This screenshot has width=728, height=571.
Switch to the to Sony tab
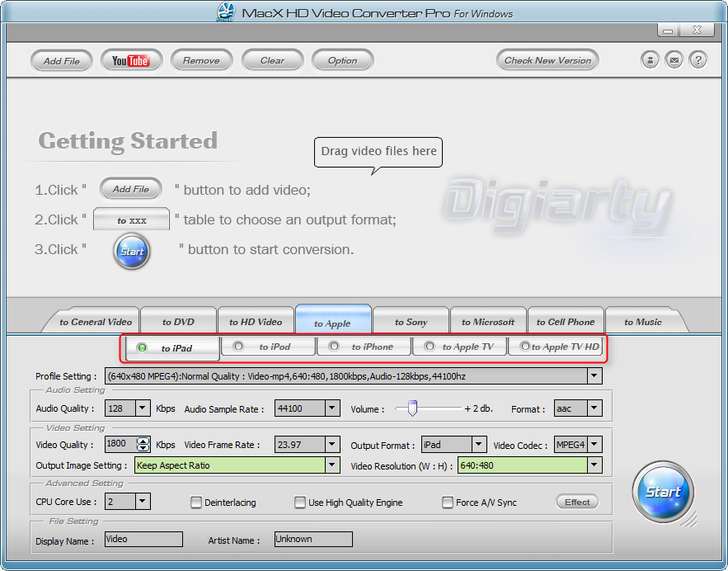pos(411,322)
